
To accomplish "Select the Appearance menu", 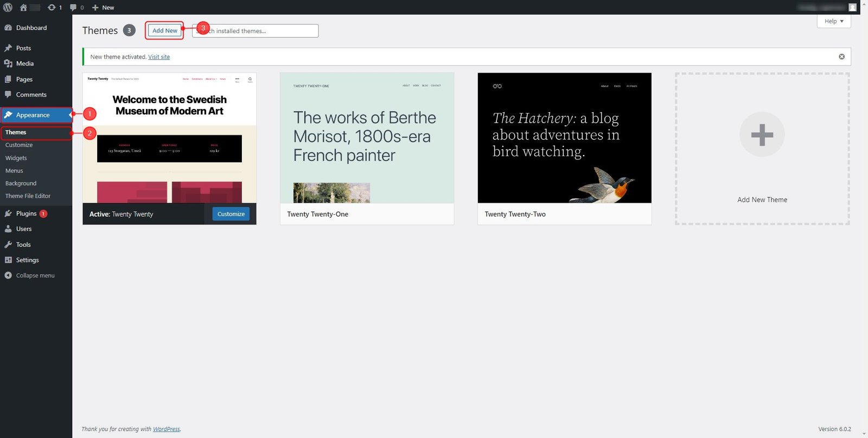I will click(36, 115).
